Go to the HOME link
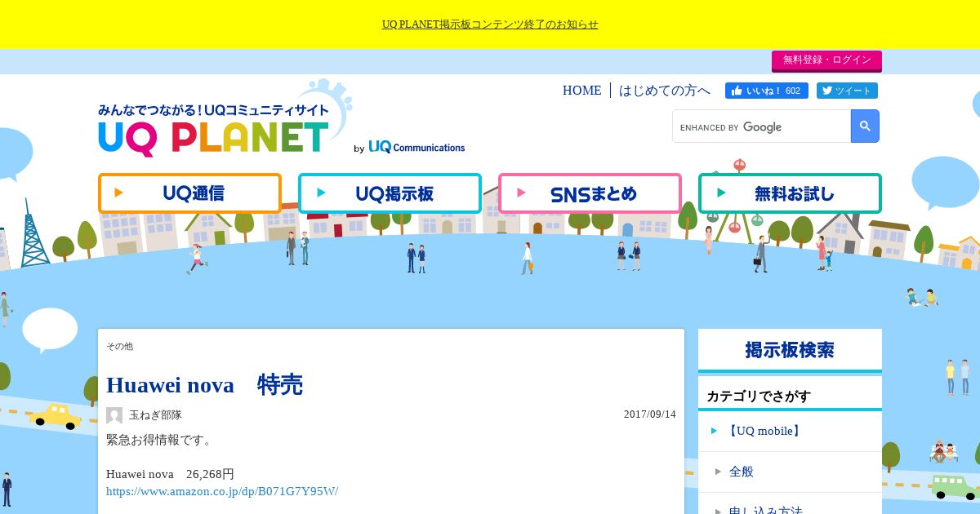980x514 pixels. (581, 91)
